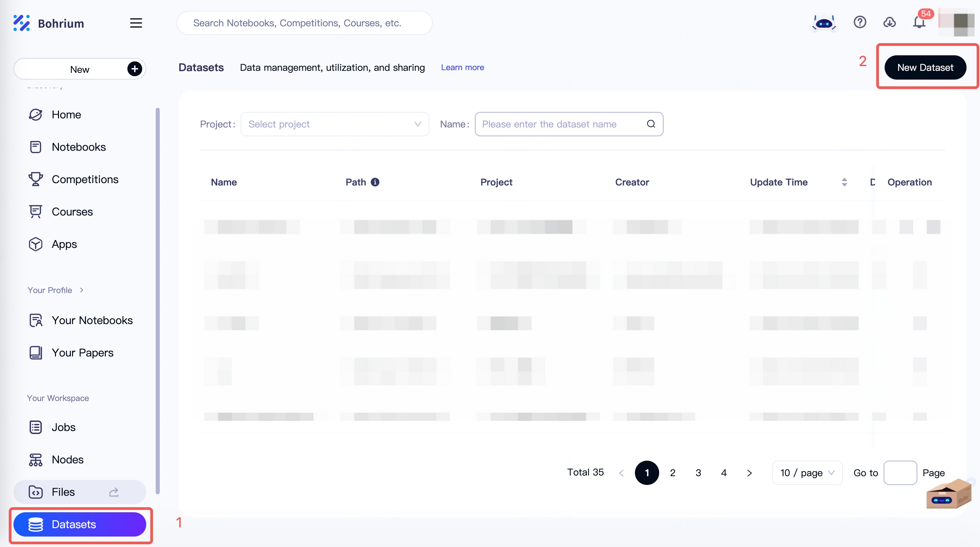
Task: Expand the Project dropdown selector
Action: tap(335, 124)
